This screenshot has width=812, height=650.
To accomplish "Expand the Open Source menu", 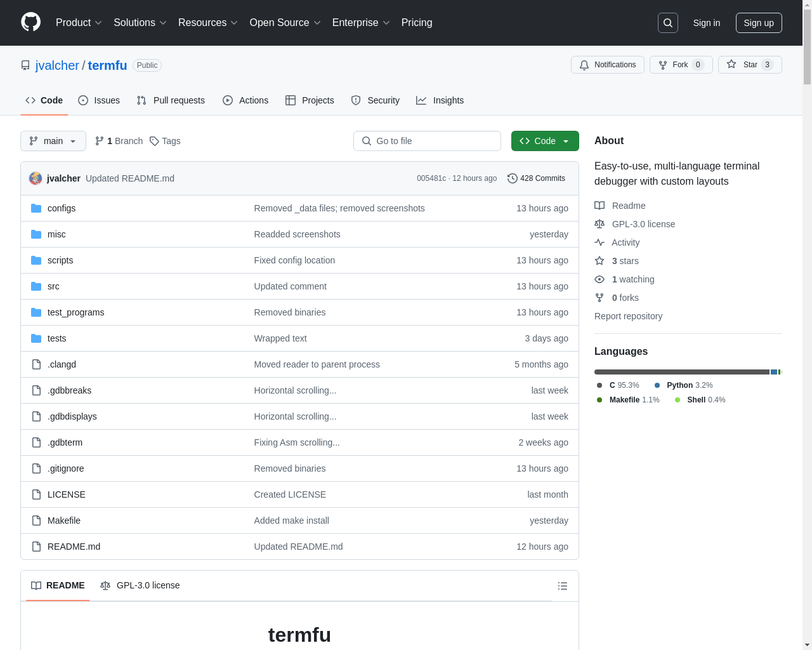I will (x=285, y=23).
